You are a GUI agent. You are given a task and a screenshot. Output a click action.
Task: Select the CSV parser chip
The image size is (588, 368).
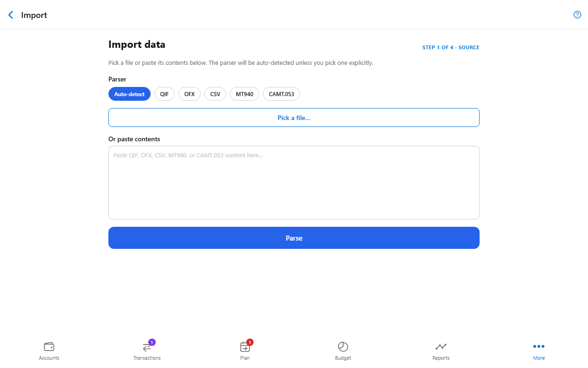(x=215, y=94)
